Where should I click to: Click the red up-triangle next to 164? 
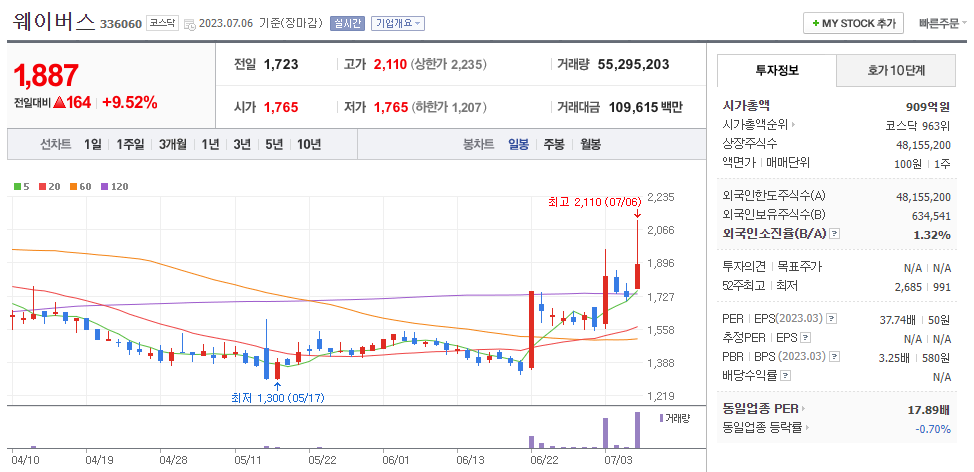(x=60, y=102)
